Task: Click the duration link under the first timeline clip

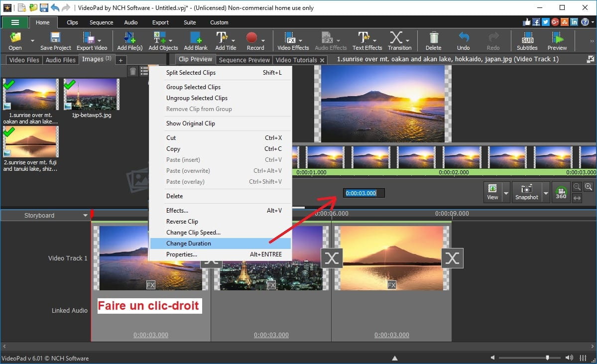Action: (x=151, y=335)
